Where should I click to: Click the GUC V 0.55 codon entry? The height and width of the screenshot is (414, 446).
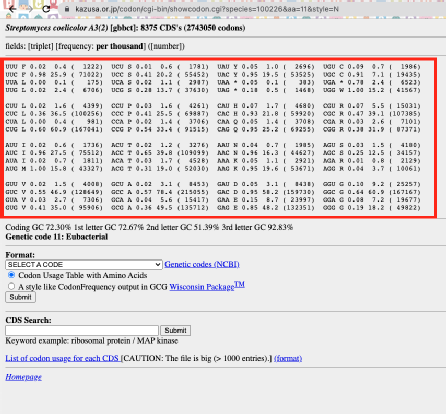pyautogui.click(x=54, y=192)
